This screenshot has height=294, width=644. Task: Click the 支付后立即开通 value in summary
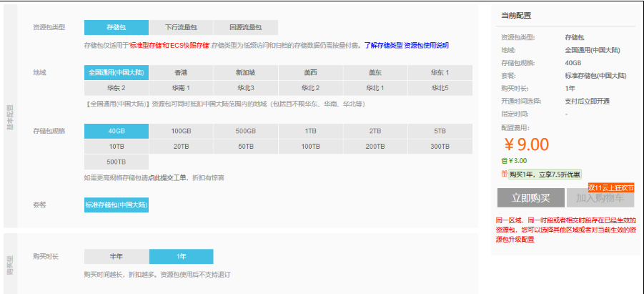point(587,101)
